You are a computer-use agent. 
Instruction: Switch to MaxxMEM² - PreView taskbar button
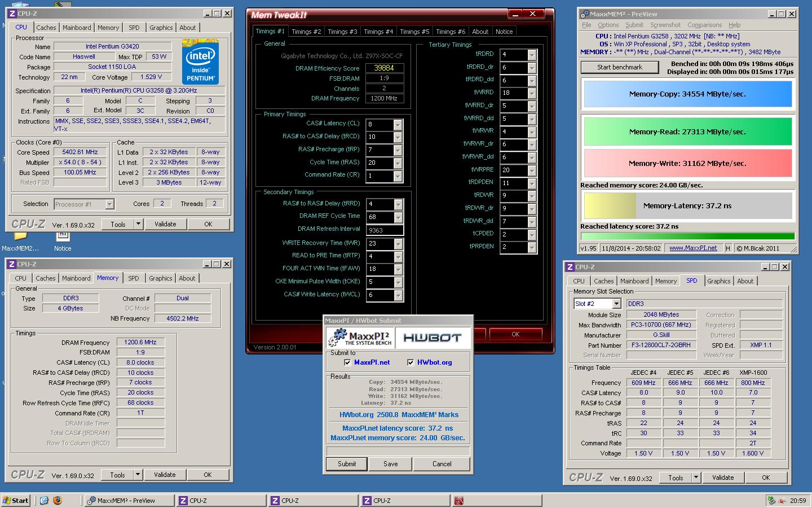click(x=129, y=500)
